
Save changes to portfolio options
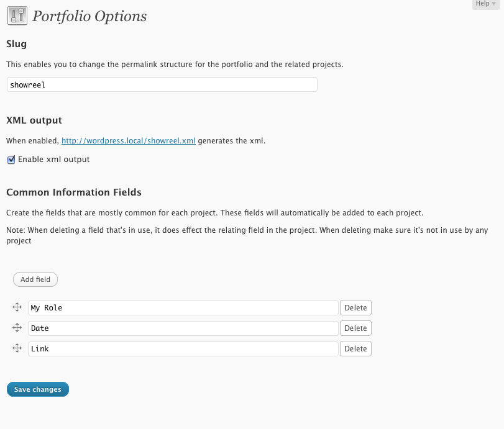[38, 389]
